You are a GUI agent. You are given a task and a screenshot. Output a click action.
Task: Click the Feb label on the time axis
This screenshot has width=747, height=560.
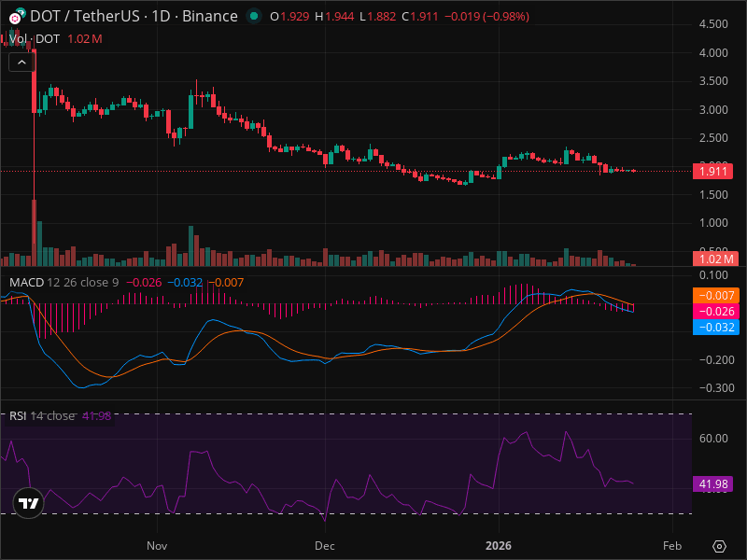tap(672, 546)
